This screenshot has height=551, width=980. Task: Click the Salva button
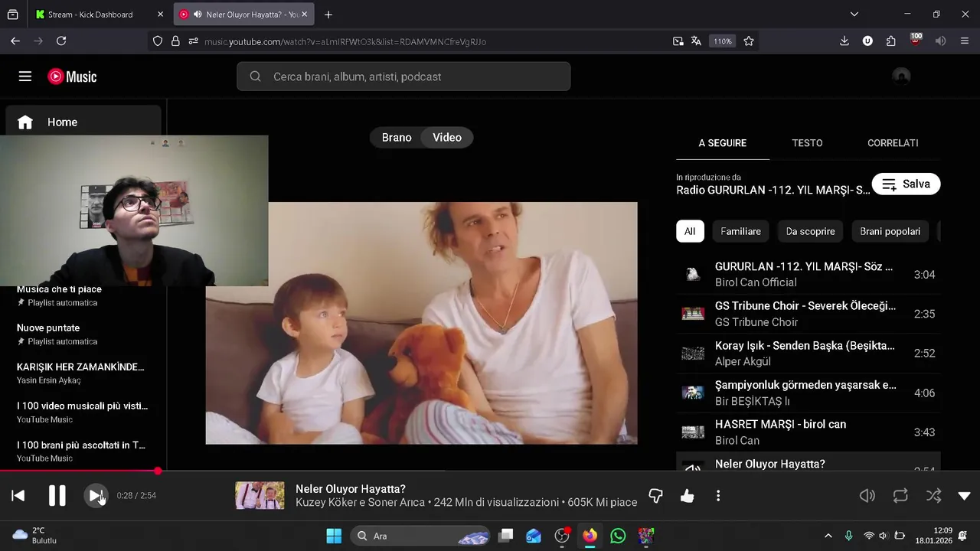[906, 184]
